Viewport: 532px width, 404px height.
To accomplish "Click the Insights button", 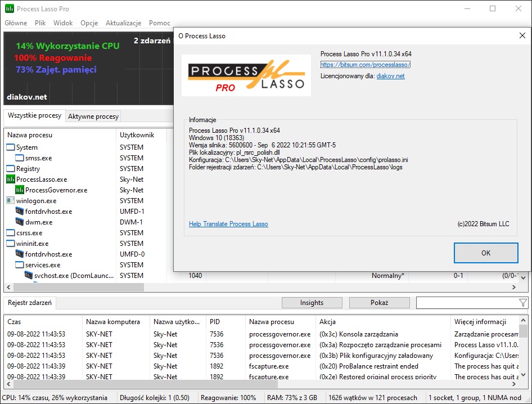I will [312, 303].
